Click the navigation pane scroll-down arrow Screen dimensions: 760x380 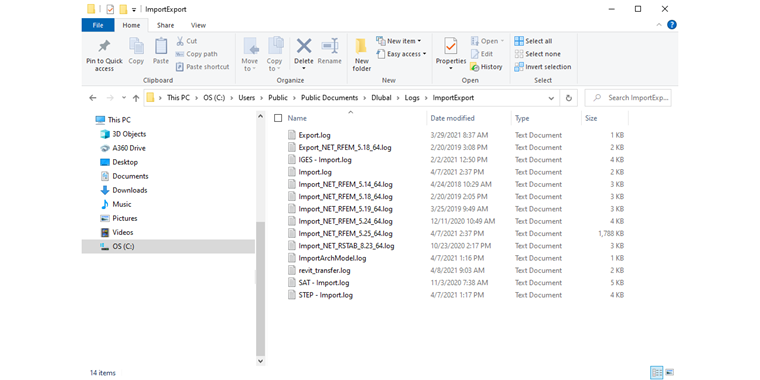260,361
